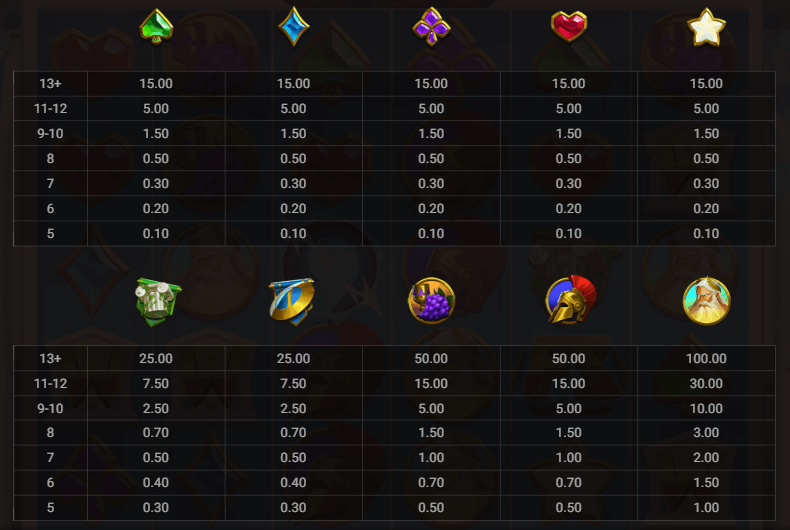The height and width of the screenshot is (530, 790).
Task: Select the blue diamond gem symbol
Action: pyautogui.click(x=294, y=27)
